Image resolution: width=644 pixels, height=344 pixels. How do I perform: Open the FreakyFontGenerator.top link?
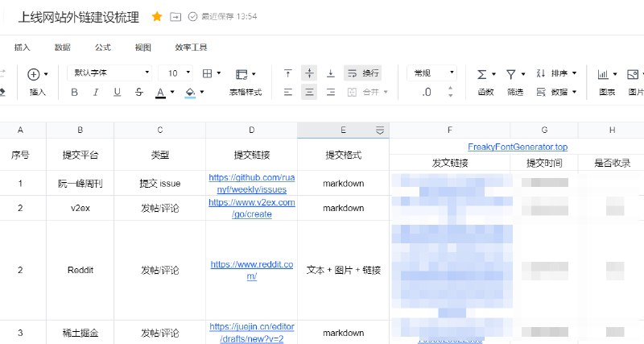tap(518, 147)
